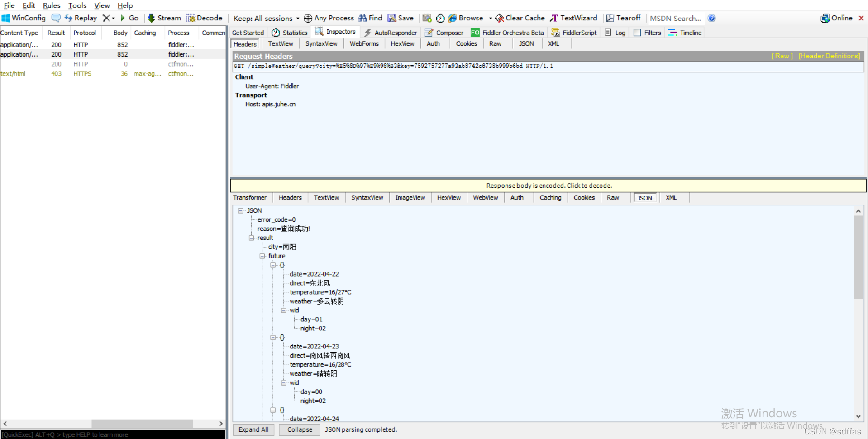Open the response WebView tab
Image resolution: width=868 pixels, height=439 pixels.
point(485,198)
